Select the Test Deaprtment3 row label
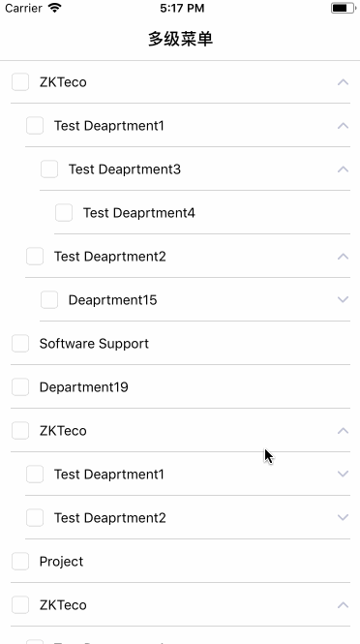 (x=125, y=169)
